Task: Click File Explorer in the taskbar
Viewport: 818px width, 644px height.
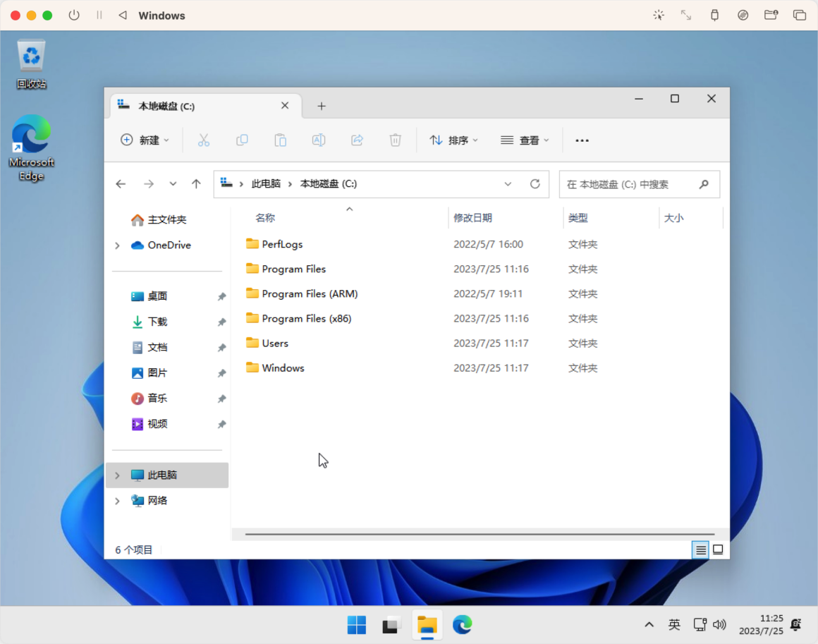Action: pyautogui.click(x=427, y=625)
